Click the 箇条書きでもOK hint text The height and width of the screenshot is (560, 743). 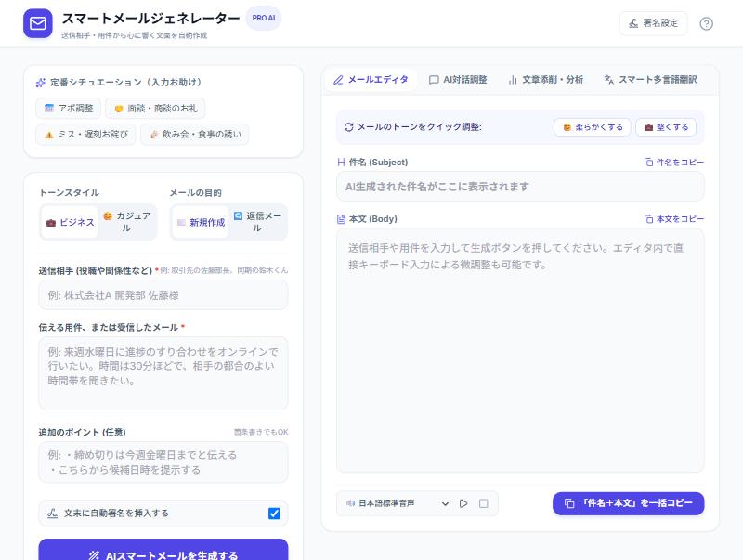point(261,432)
